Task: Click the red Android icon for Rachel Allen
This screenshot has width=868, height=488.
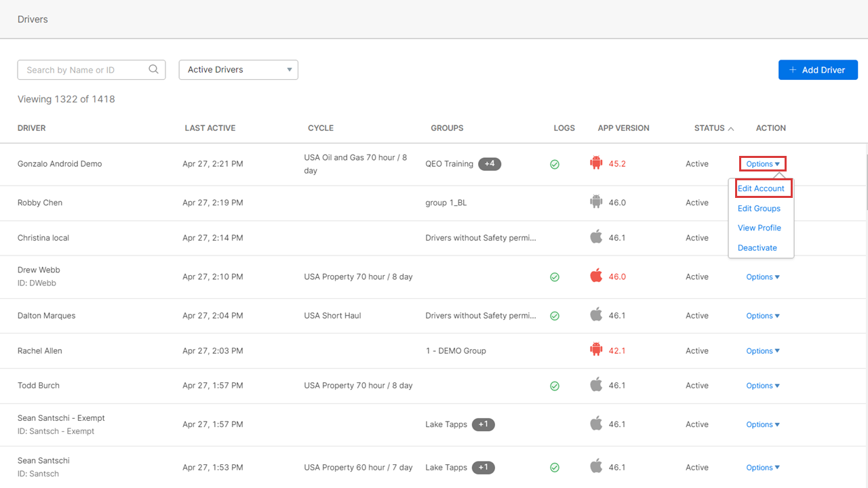Action: tap(596, 350)
